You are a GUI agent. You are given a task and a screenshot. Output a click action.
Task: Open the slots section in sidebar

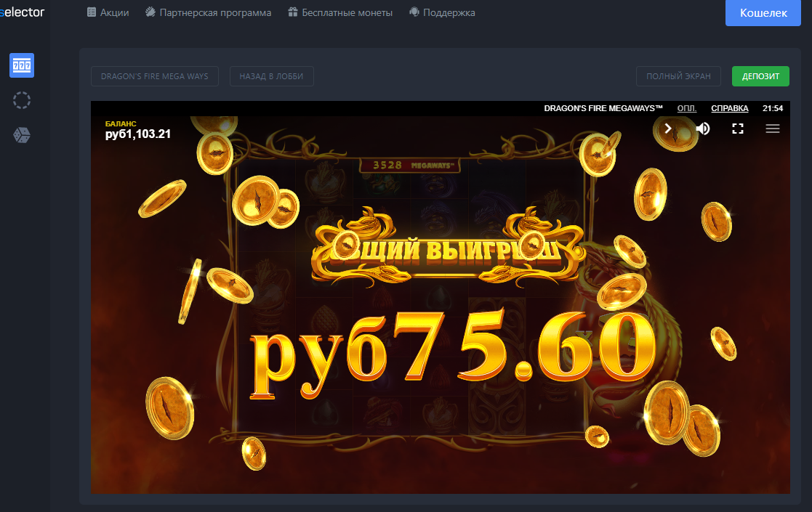click(22, 65)
